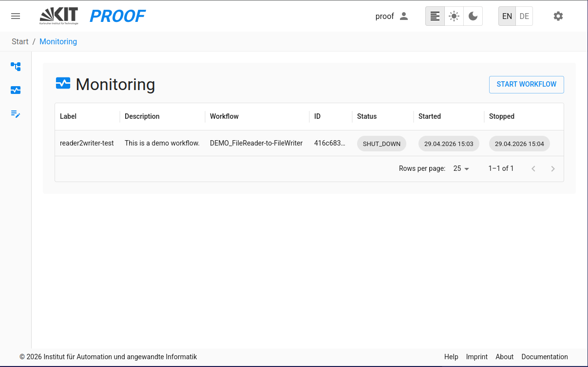Switch to dark theme moon icon
The width and height of the screenshot is (588, 367).
[x=473, y=16]
